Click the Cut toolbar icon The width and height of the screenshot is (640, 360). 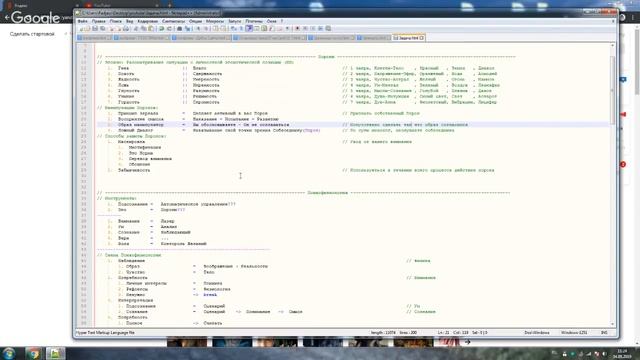click(136, 29)
